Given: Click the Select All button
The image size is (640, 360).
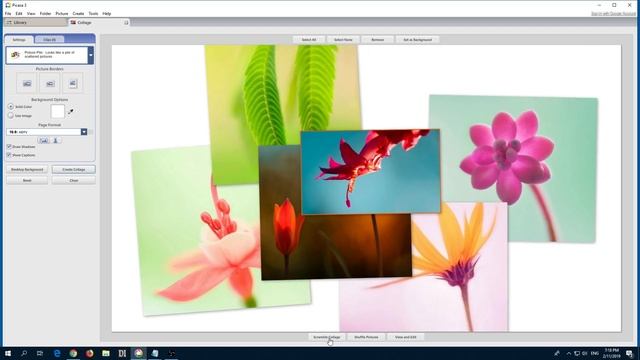Looking at the screenshot, I should [309, 40].
